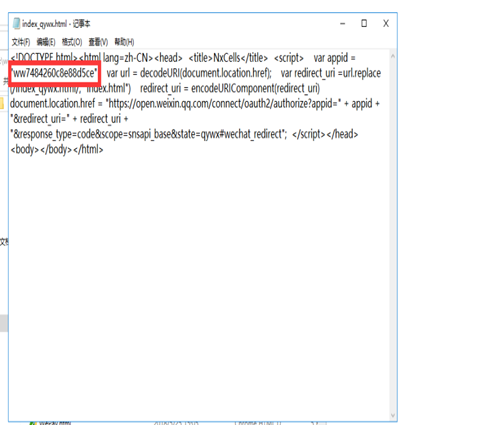Screen dimensions: 481x425
Task: Click the closing body and html tags line
Action: point(57,150)
